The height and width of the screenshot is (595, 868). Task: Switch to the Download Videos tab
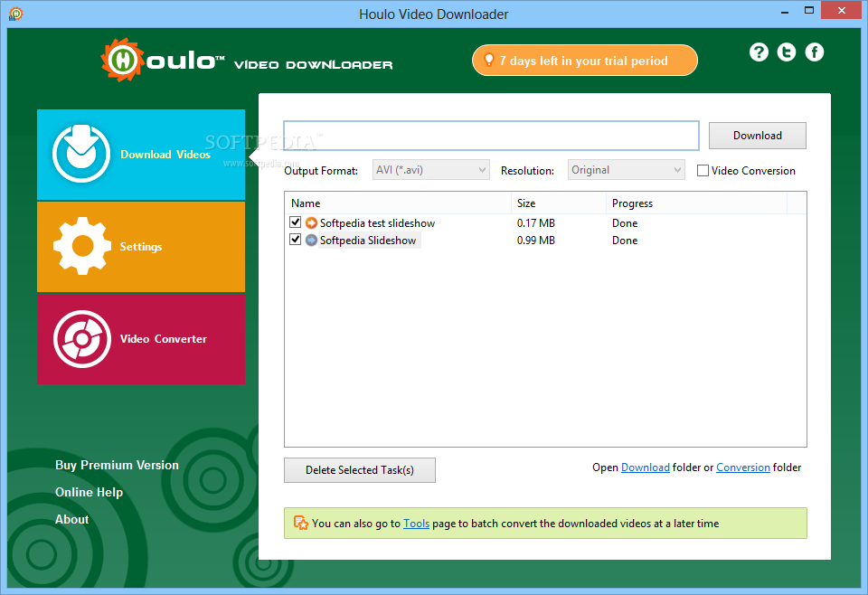(x=141, y=155)
